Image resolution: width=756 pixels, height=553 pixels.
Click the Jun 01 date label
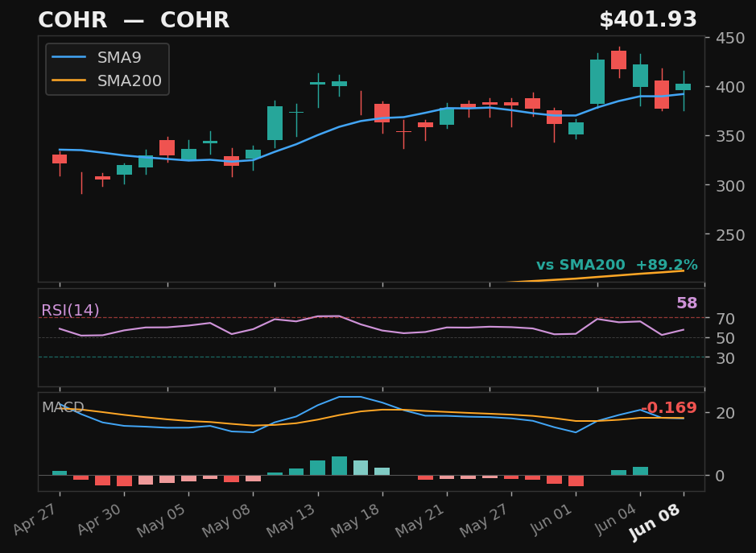[x=552, y=518]
